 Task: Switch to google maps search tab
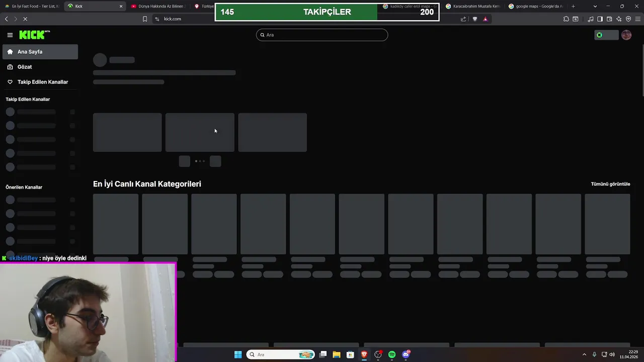[x=535, y=6]
